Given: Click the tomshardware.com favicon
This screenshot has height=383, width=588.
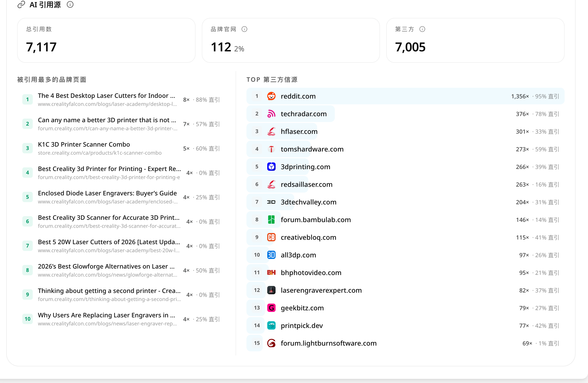Looking at the screenshot, I should coord(271,149).
